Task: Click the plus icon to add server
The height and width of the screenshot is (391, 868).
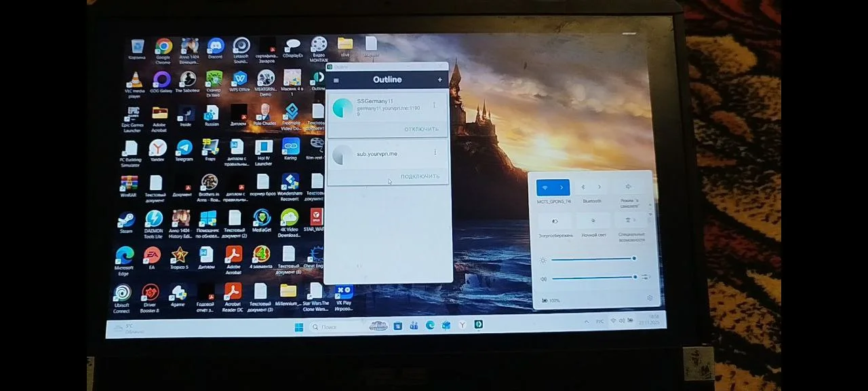Action: point(439,79)
